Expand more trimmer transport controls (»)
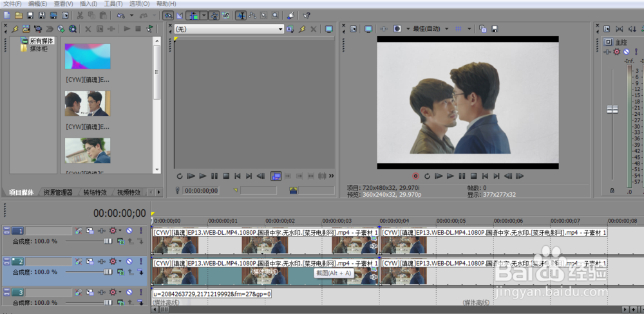The image size is (644, 314). pyautogui.click(x=332, y=176)
